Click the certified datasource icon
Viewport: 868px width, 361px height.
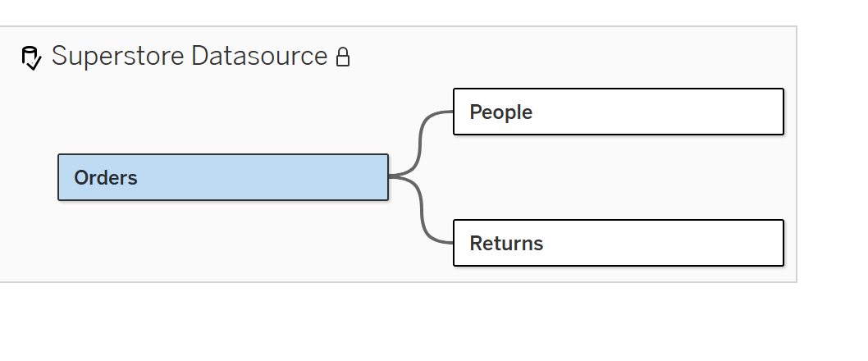click(x=30, y=58)
